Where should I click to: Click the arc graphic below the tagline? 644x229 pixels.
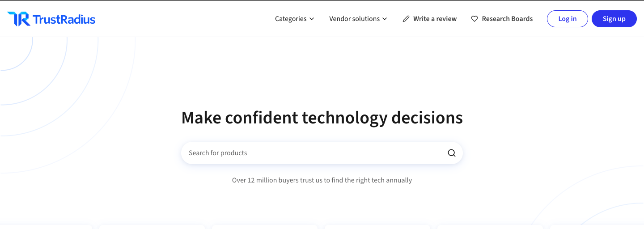tap(590, 197)
